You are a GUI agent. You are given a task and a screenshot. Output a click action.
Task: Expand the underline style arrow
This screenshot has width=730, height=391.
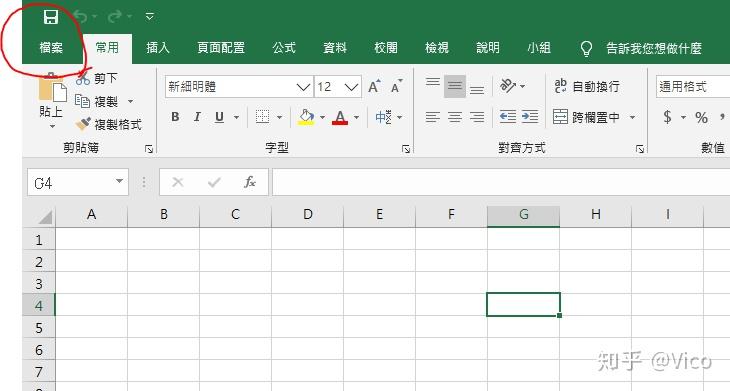(x=237, y=117)
